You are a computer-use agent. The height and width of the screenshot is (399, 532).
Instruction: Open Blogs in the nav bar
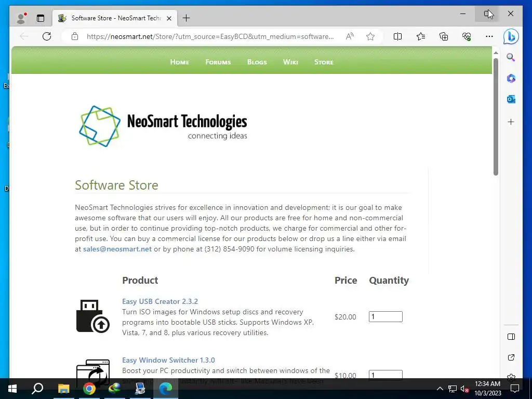click(x=257, y=62)
